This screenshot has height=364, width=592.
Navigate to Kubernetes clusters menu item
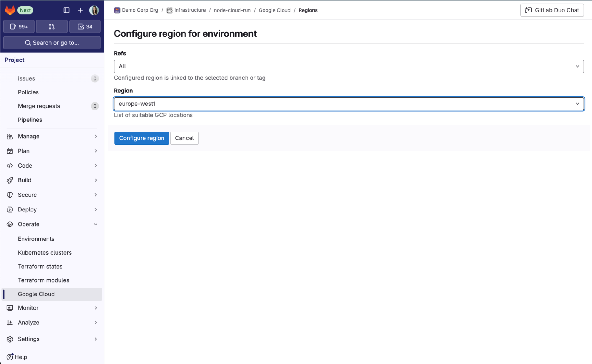pos(44,252)
